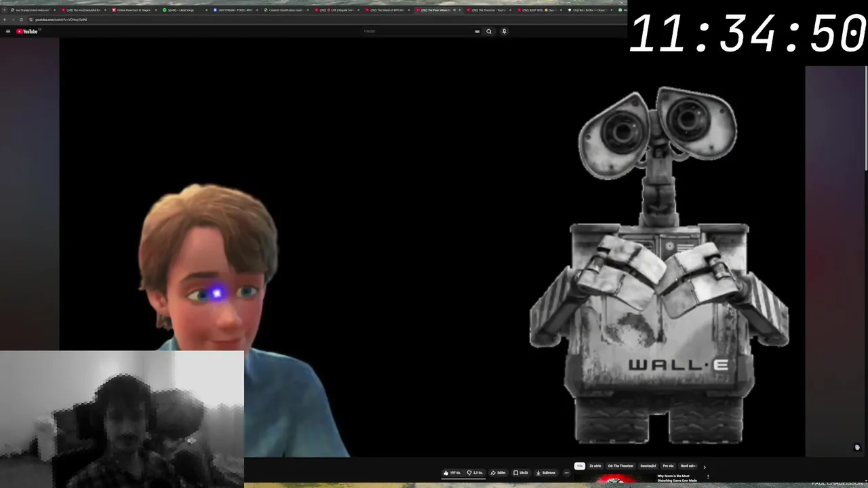Switch to the 24H STREAM tab
Screen dimensions: 868x488
235,10
